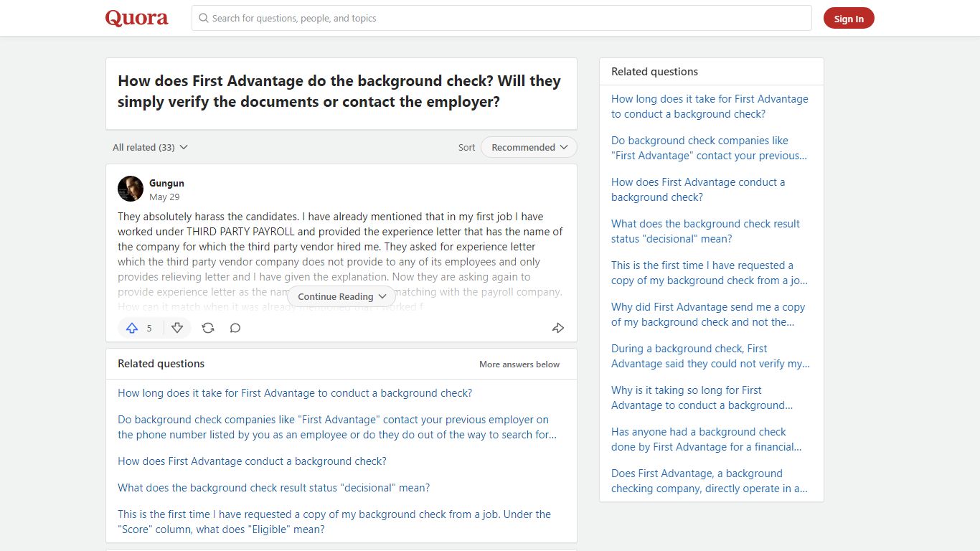The height and width of the screenshot is (551, 980).
Task: Open sidebar link Why is it taking so long
Action: [702, 397]
